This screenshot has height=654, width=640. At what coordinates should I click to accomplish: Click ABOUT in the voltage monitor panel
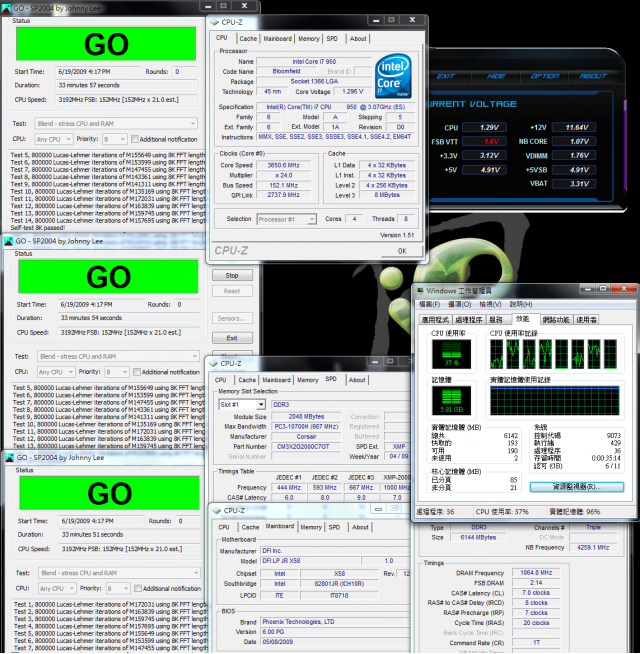tap(593, 76)
